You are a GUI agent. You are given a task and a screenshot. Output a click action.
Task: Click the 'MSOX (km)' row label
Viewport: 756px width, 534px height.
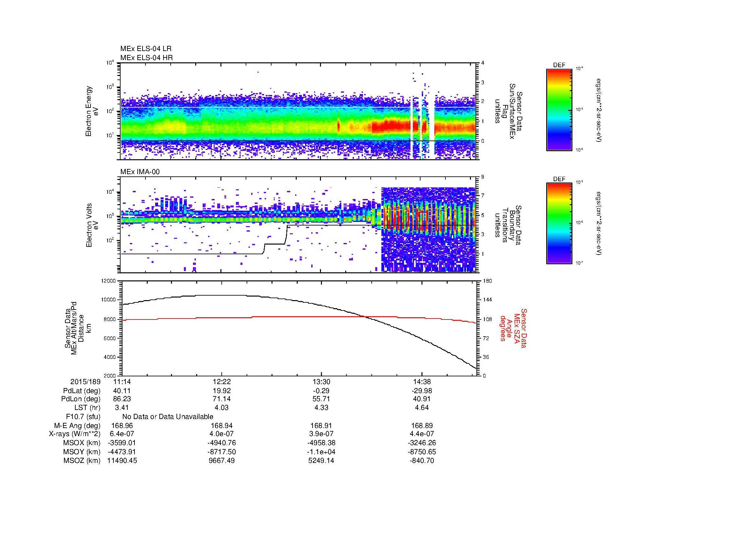(82, 443)
